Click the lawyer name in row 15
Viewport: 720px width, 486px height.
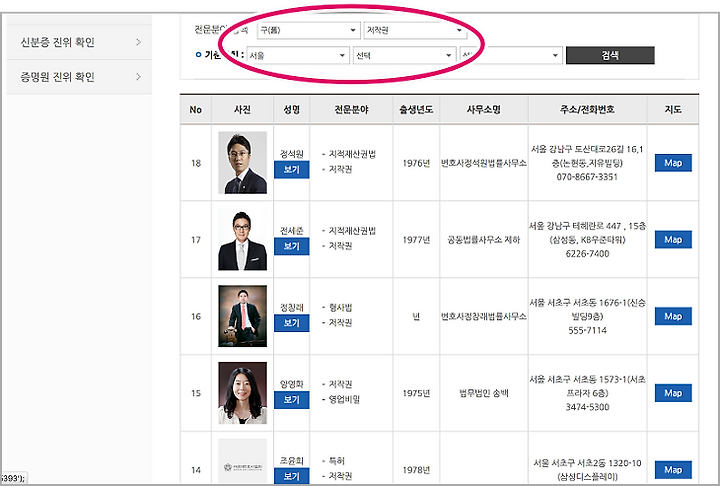(292, 384)
